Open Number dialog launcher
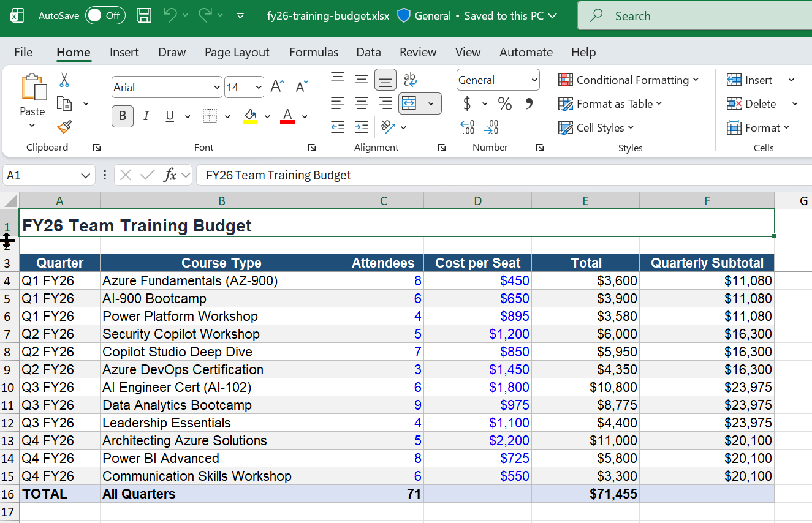The image size is (812, 523). tap(540, 148)
